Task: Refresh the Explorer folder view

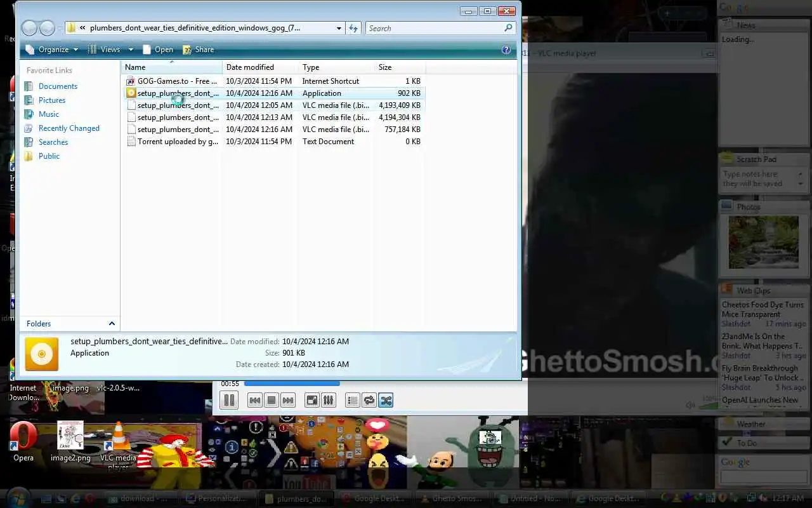Action: (354, 28)
